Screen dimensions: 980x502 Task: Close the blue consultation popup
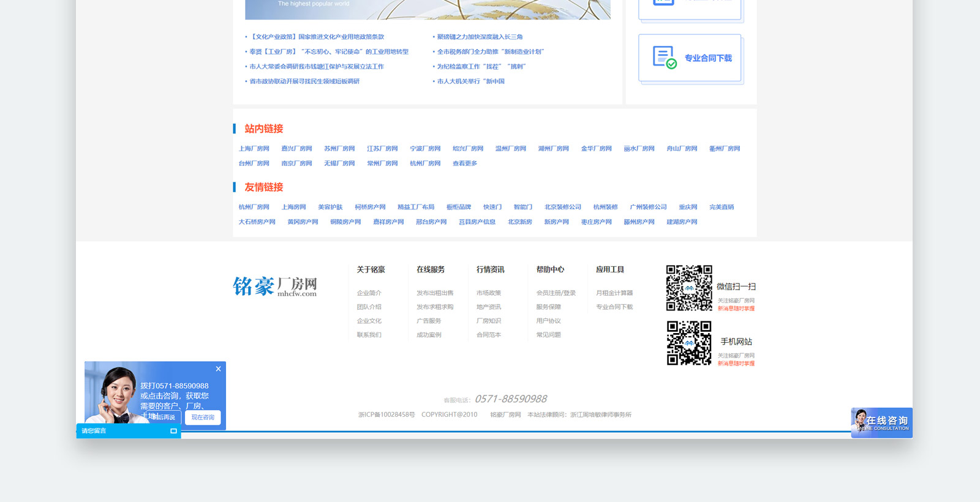(218, 369)
